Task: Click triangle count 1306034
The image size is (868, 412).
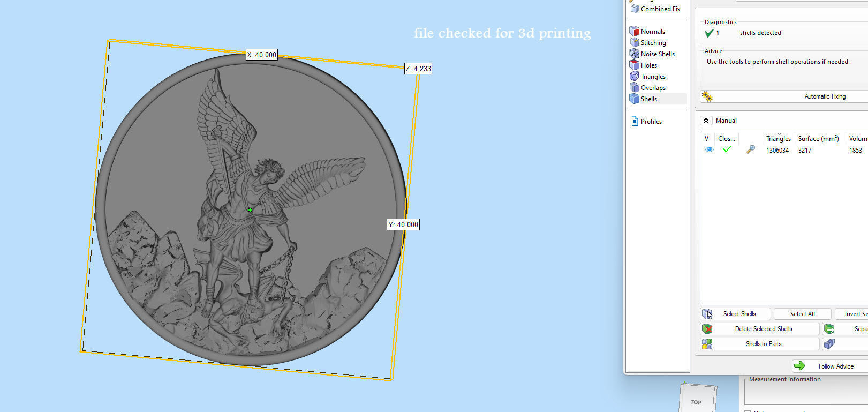Action: pos(778,151)
